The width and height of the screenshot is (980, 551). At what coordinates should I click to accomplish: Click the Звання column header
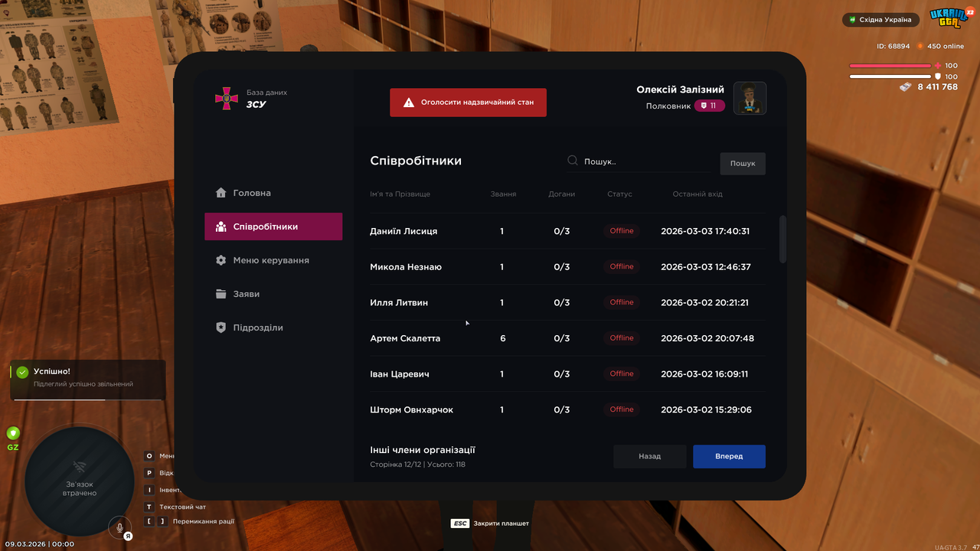503,194
